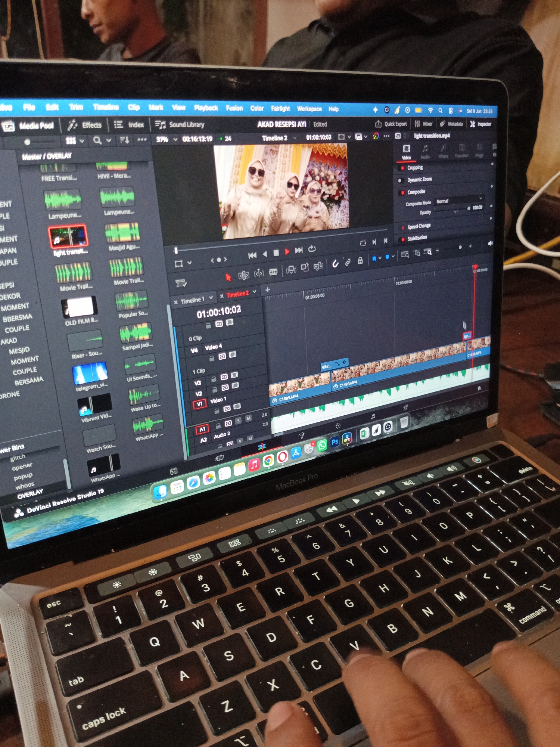
Task: Mute the A1 audio track
Action: pos(248,418)
